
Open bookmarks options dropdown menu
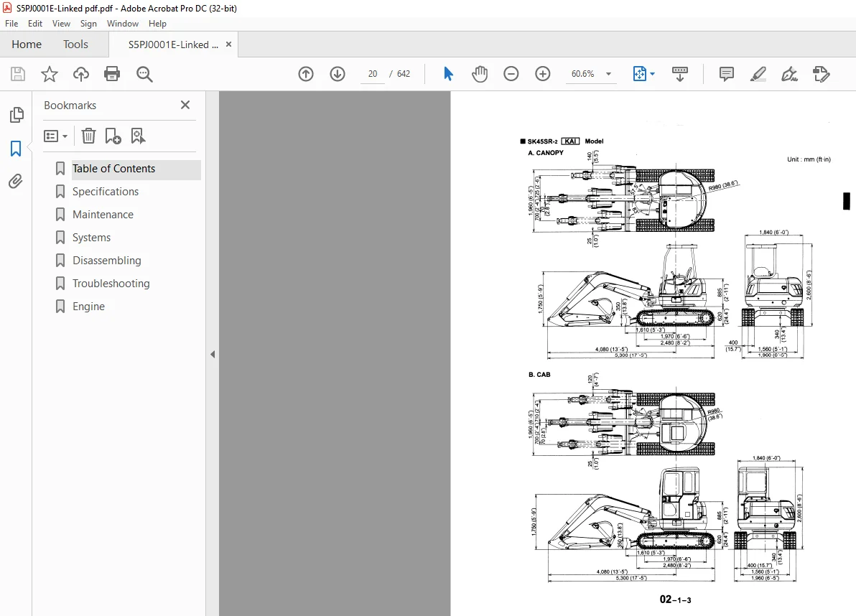[x=56, y=136]
